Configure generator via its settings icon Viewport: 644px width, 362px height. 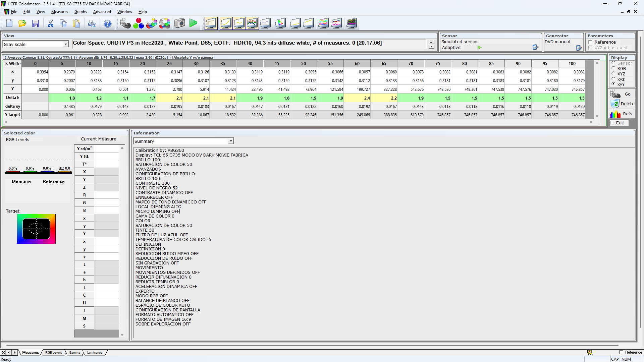pos(579,48)
